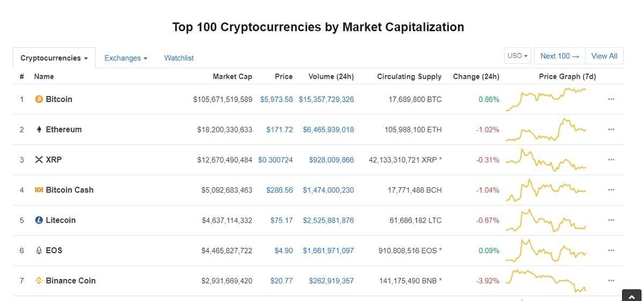
Task: Click the EOS logo icon
Action: 39,251
